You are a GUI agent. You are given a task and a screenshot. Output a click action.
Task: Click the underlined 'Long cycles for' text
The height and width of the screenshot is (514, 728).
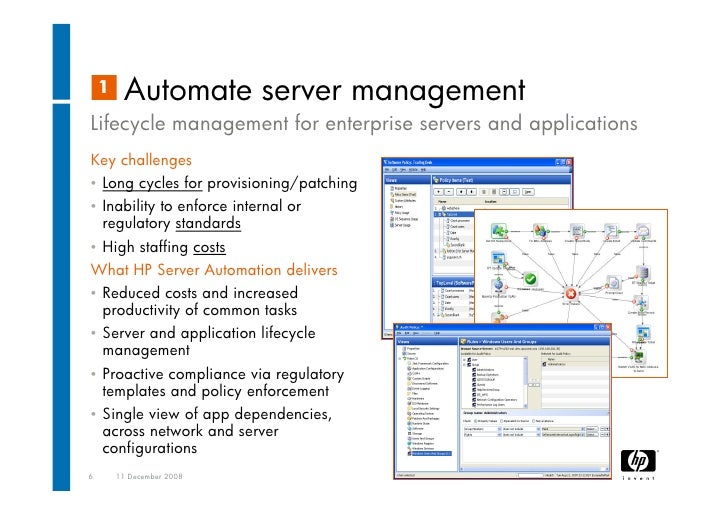[152, 183]
